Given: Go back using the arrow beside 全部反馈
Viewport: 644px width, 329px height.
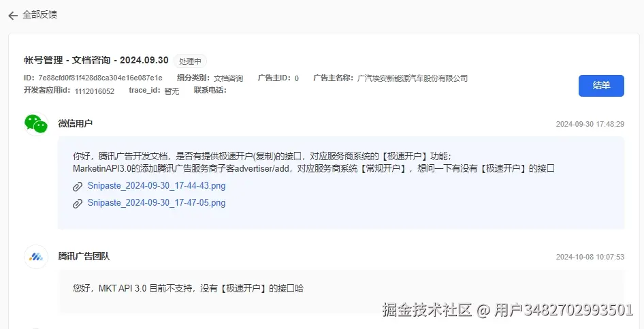Looking at the screenshot, I should [13, 16].
